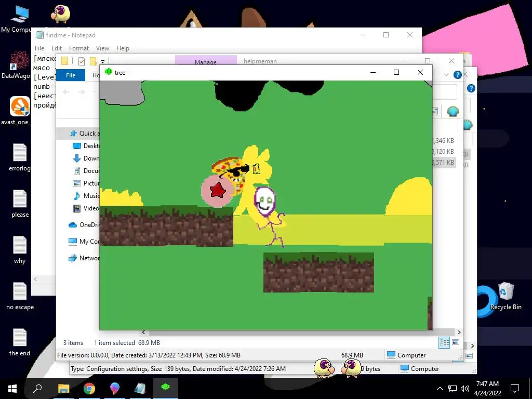Click the Explorer horizontal scrollbar left arrow
This screenshot has width=532, height=399.
(143, 332)
